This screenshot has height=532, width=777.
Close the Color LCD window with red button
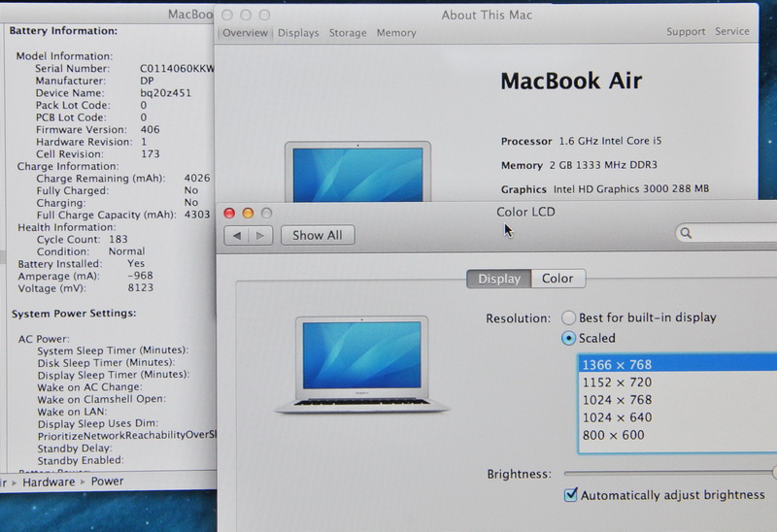pos(229,213)
